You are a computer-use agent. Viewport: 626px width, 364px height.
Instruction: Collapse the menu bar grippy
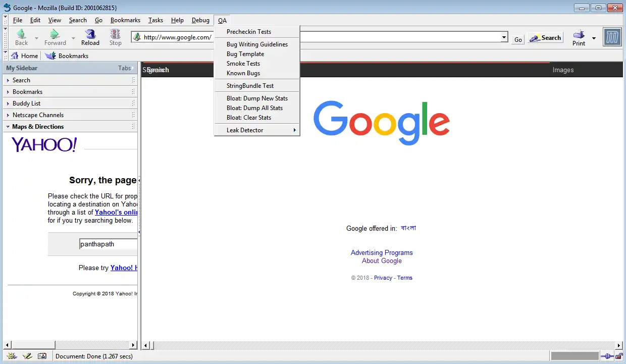[5, 20]
